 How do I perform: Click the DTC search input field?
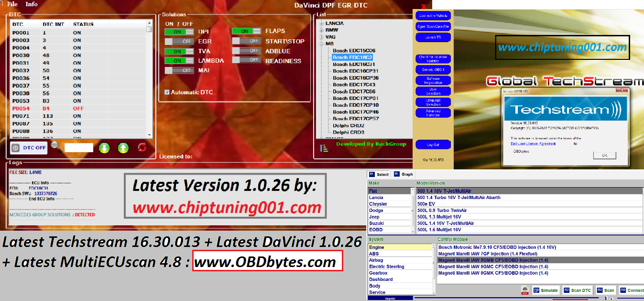[79, 147]
